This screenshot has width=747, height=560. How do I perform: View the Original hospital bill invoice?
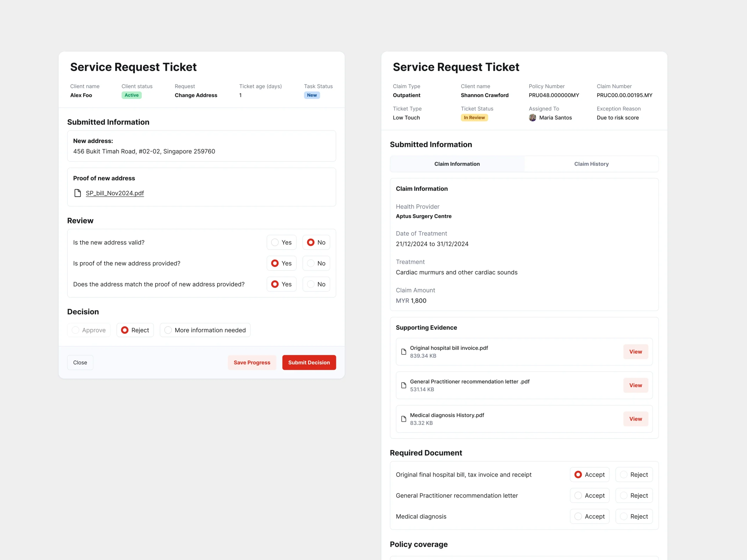(635, 352)
